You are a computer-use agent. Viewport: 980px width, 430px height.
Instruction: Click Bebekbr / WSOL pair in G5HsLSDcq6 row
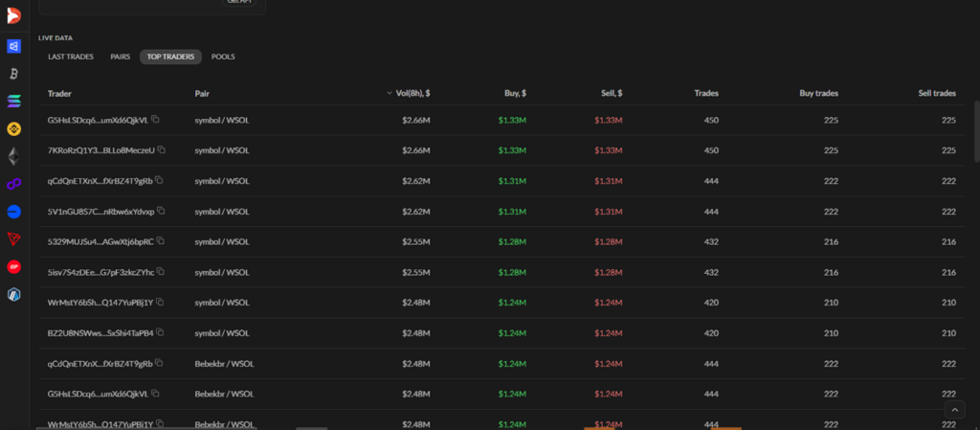[x=224, y=394]
